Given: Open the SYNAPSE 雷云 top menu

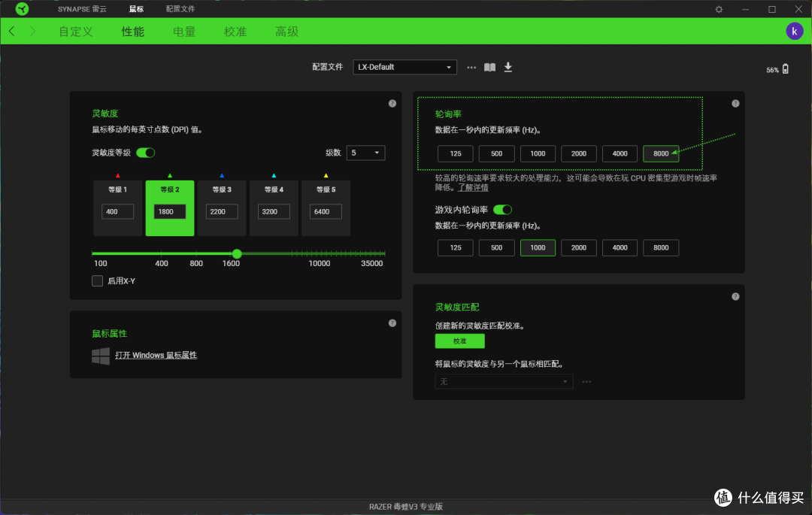Looking at the screenshot, I should [x=82, y=9].
